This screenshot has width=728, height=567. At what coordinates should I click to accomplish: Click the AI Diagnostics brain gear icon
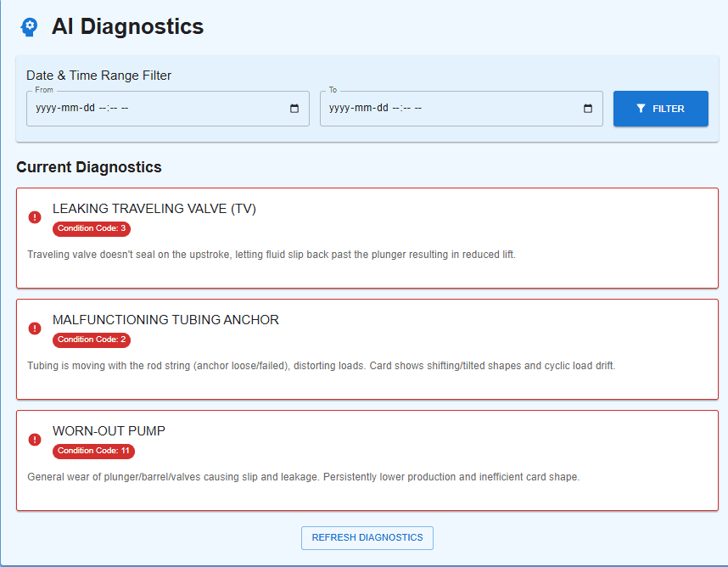coord(29,27)
